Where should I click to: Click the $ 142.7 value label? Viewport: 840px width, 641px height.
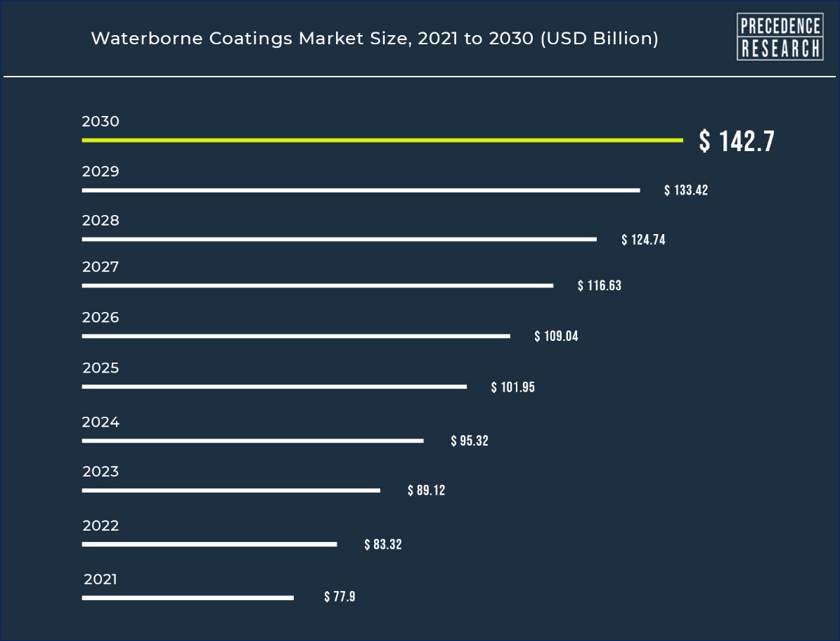click(x=736, y=141)
